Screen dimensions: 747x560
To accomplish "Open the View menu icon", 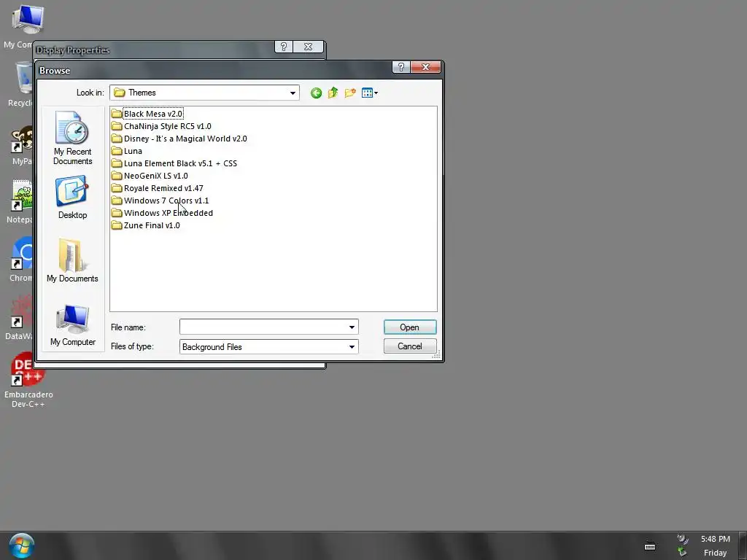I will pos(370,93).
